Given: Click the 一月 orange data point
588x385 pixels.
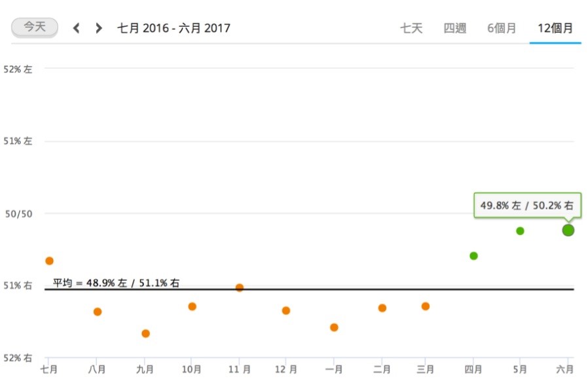Looking at the screenshot, I should coord(334,327).
